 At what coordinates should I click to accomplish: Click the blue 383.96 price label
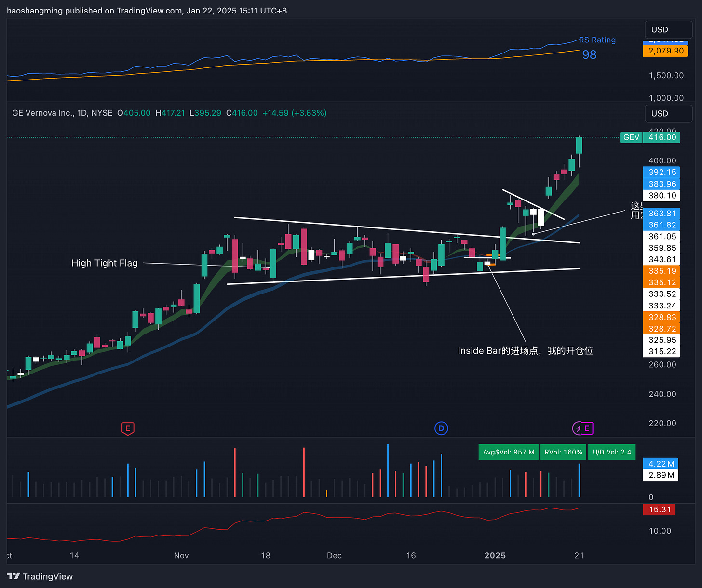pyautogui.click(x=662, y=184)
